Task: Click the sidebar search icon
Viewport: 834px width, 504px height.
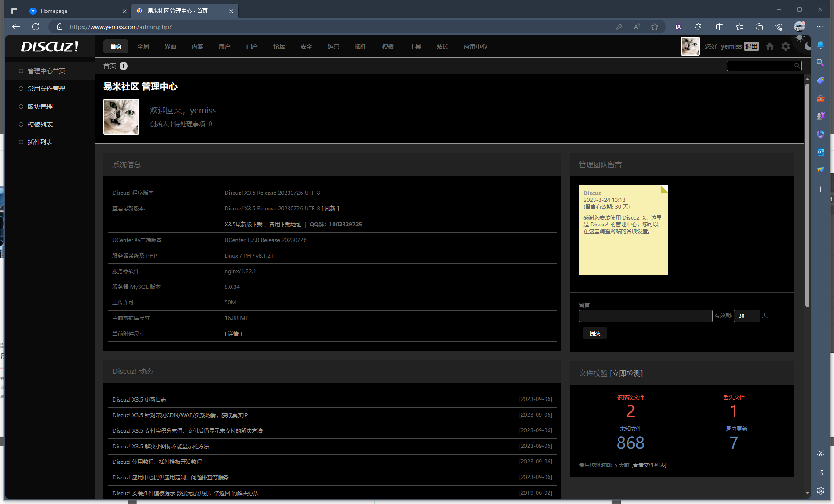Action: pos(821,63)
